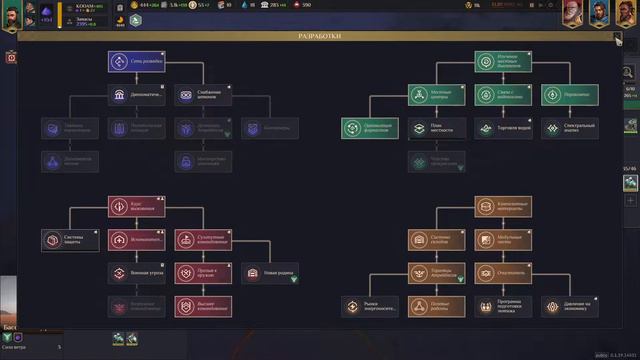Open the Дипломатиче... node with bank icon
The width and height of the screenshot is (640, 360).
[x=136, y=95]
